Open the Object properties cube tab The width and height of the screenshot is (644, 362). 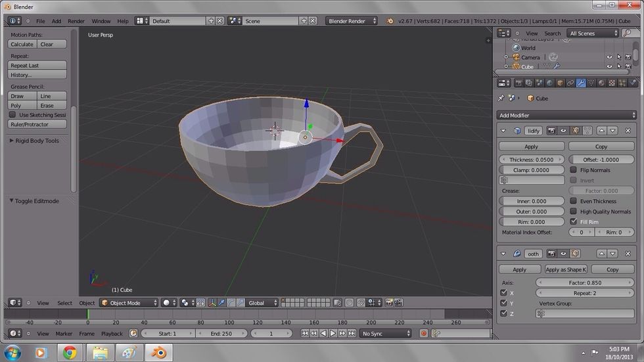click(x=560, y=83)
